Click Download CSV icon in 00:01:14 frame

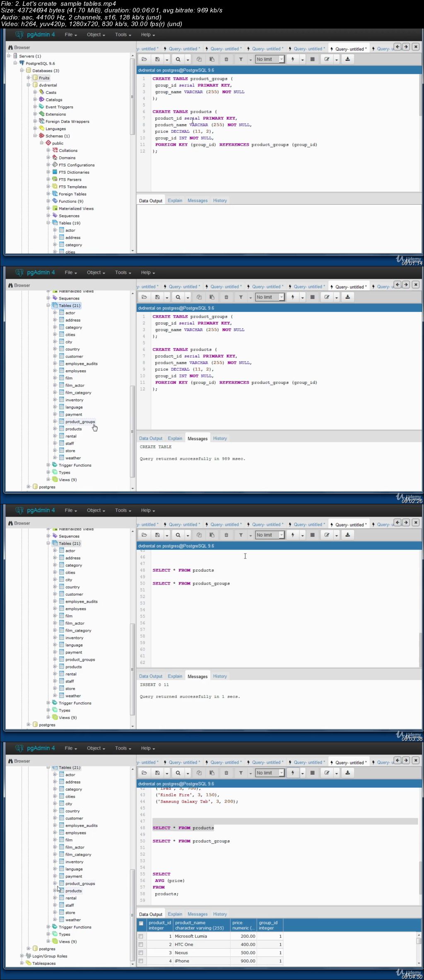pos(347,59)
